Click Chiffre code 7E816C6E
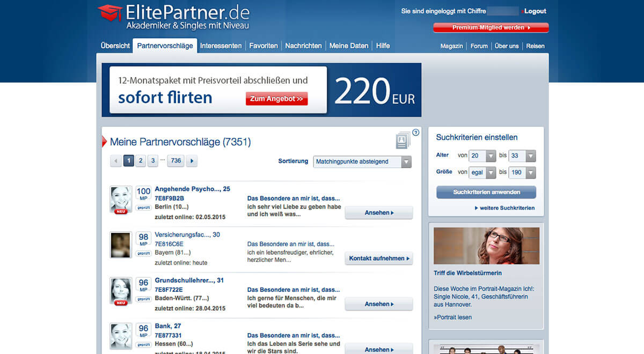The height and width of the screenshot is (354, 644). pos(169,244)
